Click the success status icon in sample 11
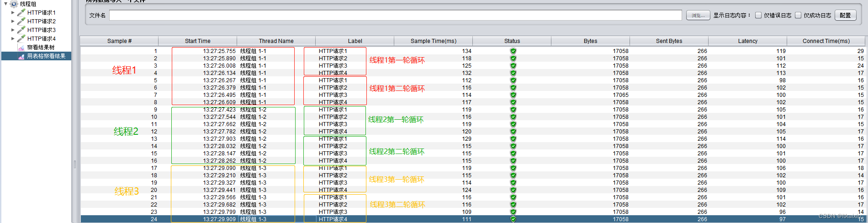Viewport: 868px width, 223px height. click(513, 124)
